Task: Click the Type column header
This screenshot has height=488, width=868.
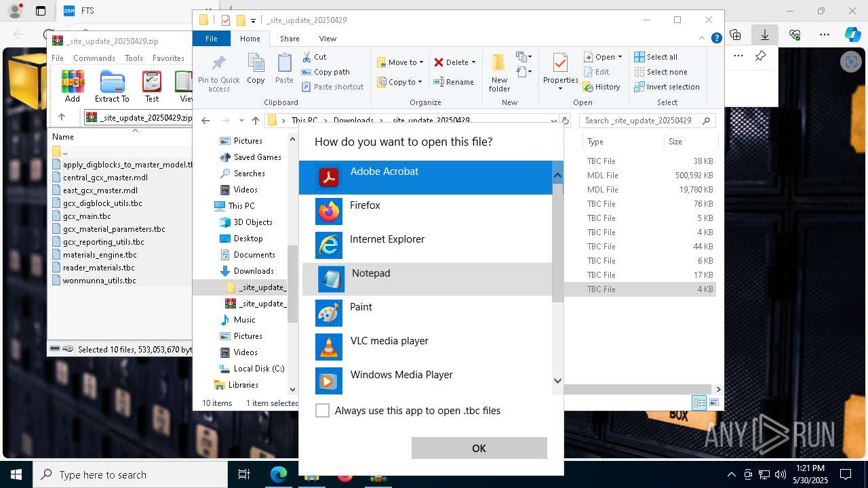Action: (x=623, y=142)
